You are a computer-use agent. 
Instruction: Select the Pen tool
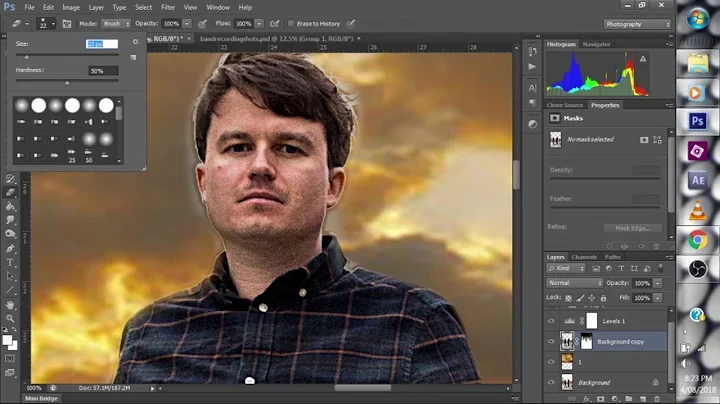pos(10,248)
